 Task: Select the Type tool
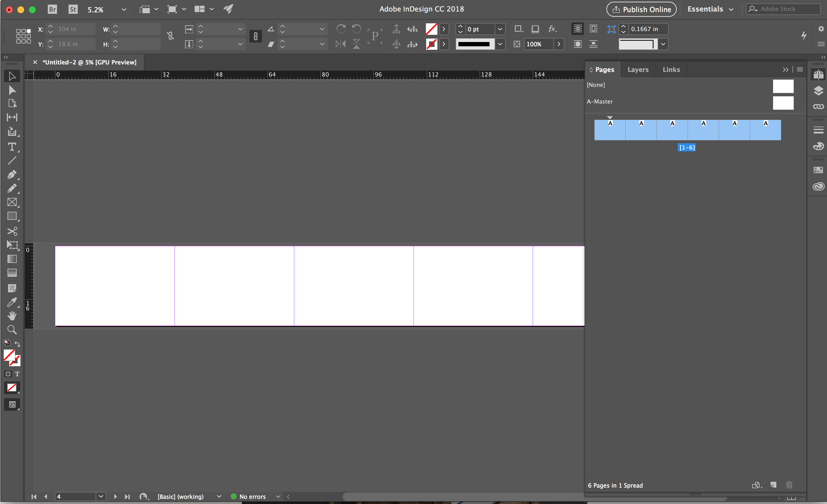[x=12, y=147]
